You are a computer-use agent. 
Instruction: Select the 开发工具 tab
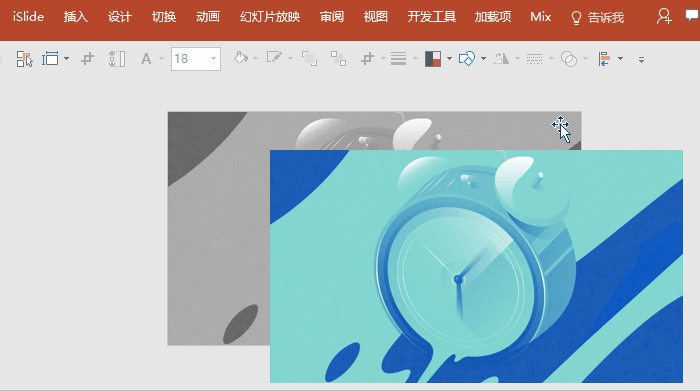click(x=431, y=17)
